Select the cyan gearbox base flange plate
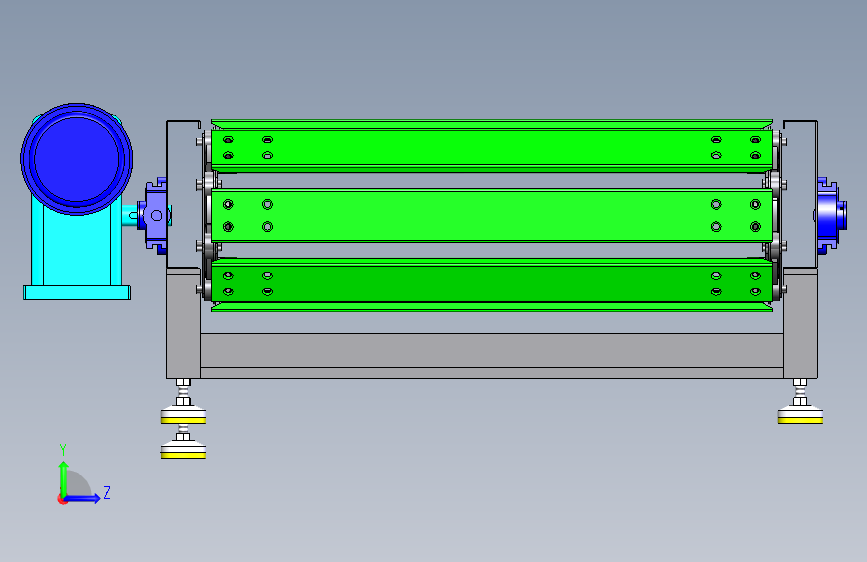 [x=77, y=293]
